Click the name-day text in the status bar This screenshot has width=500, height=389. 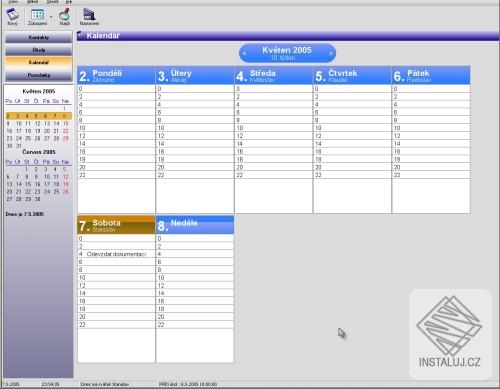tap(105, 384)
